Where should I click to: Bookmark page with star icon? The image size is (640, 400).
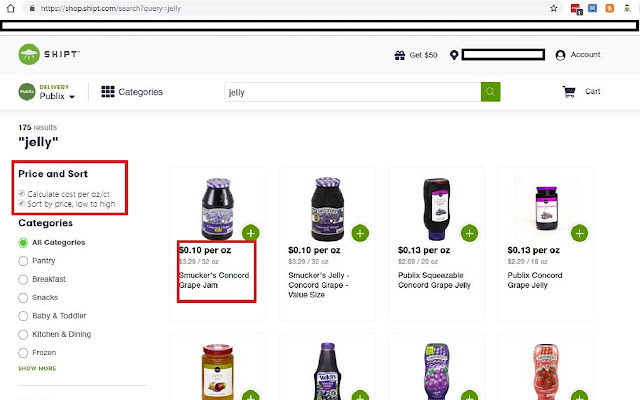(x=553, y=8)
